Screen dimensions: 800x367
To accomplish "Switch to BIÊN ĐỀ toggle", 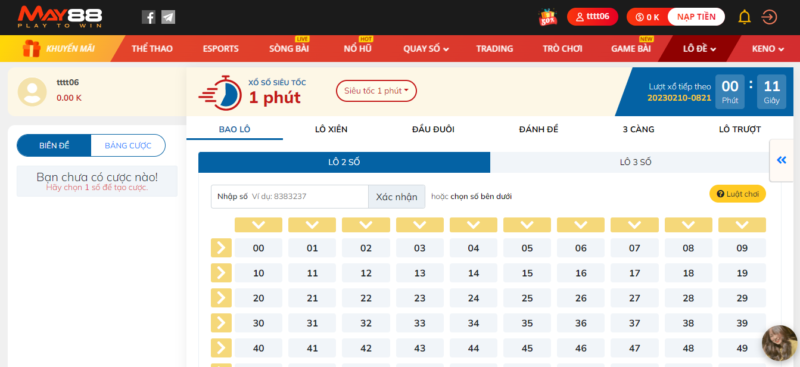I will tap(54, 145).
